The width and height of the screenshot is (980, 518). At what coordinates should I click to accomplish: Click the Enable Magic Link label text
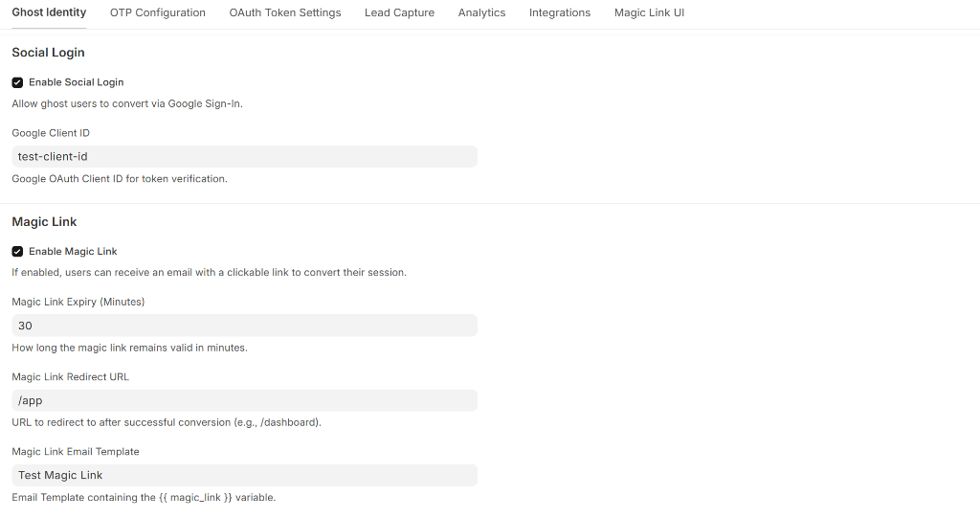point(73,252)
